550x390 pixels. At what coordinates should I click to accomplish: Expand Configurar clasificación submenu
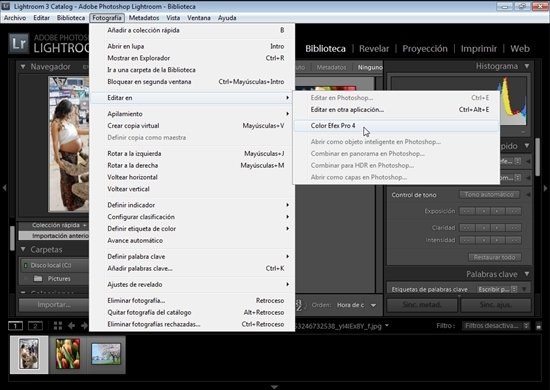(x=192, y=217)
